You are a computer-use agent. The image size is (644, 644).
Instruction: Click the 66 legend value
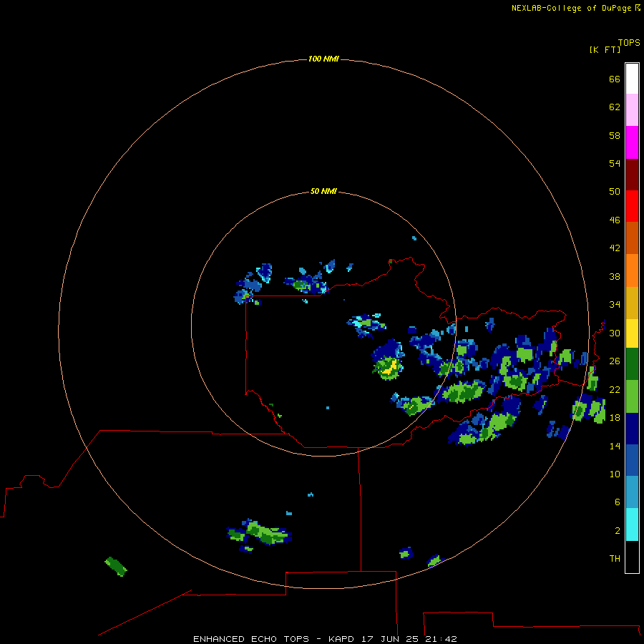point(615,79)
